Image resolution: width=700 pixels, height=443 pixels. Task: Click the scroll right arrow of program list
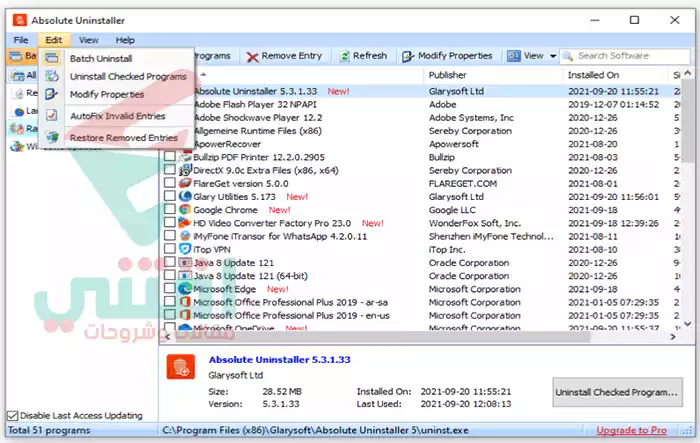tap(672, 337)
